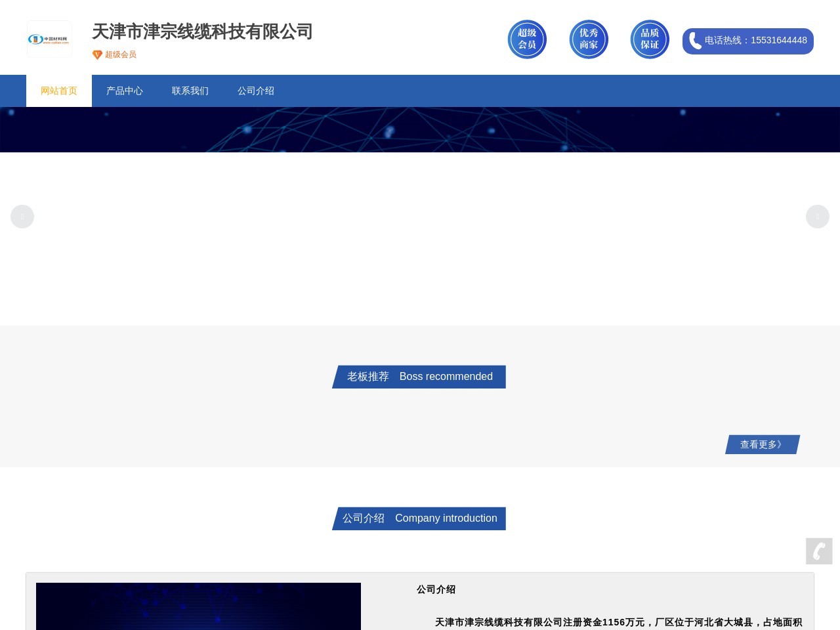The width and height of the screenshot is (840, 630).
Task: Click the 超级会员 round badge
Action: pos(527,39)
